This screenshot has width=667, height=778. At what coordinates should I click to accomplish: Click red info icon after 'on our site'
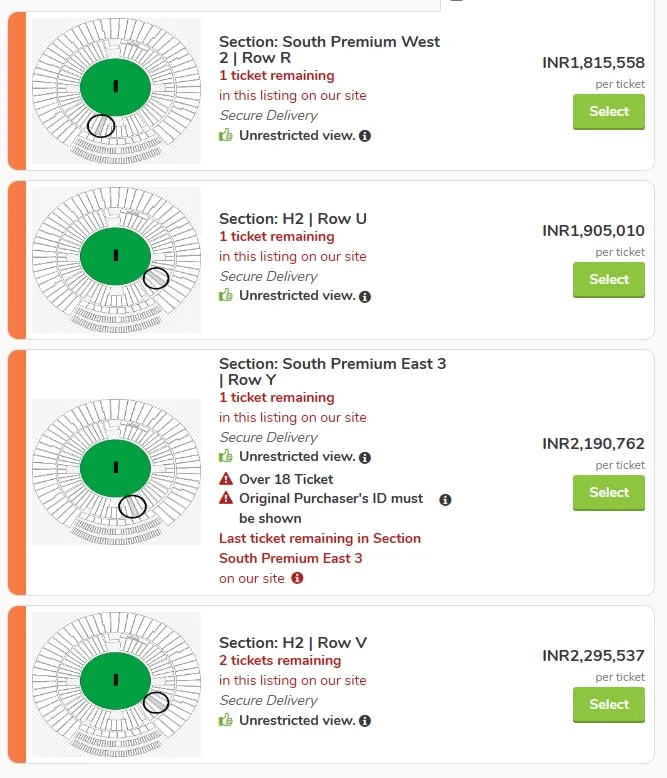(x=297, y=578)
